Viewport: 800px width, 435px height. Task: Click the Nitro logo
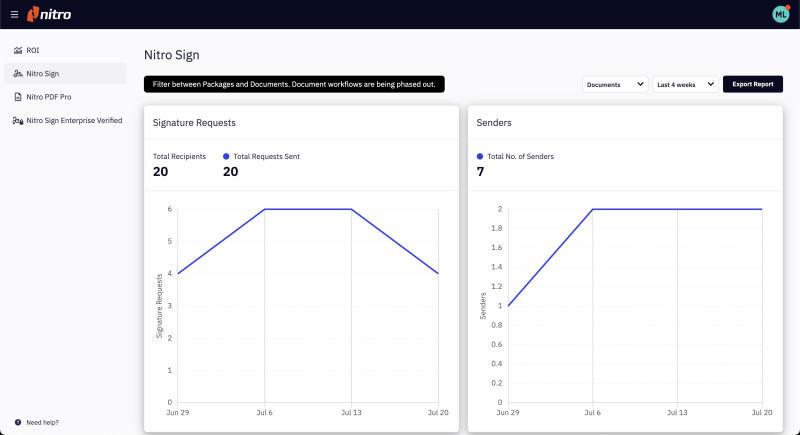(49, 14)
